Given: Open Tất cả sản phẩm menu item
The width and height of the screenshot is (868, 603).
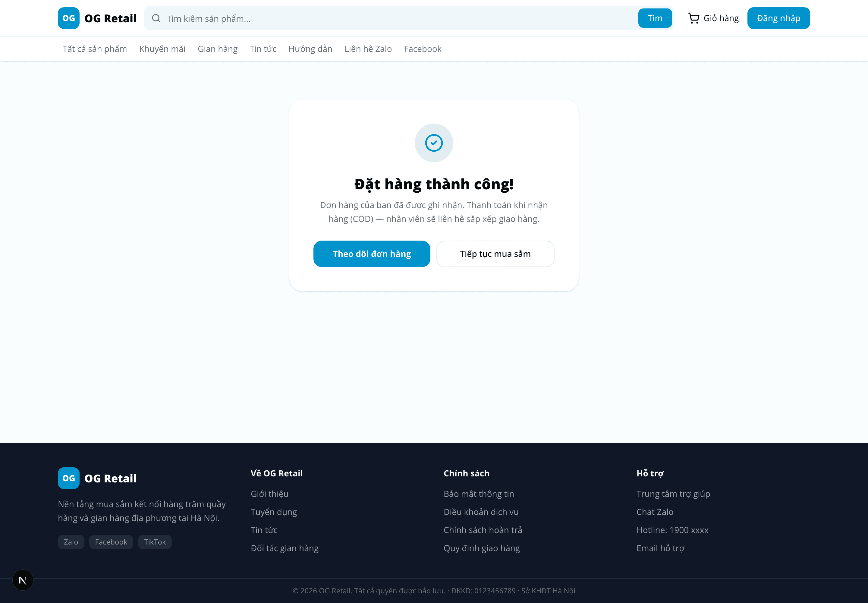Looking at the screenshot, I should pyautogui.click(x=95, y=49).
